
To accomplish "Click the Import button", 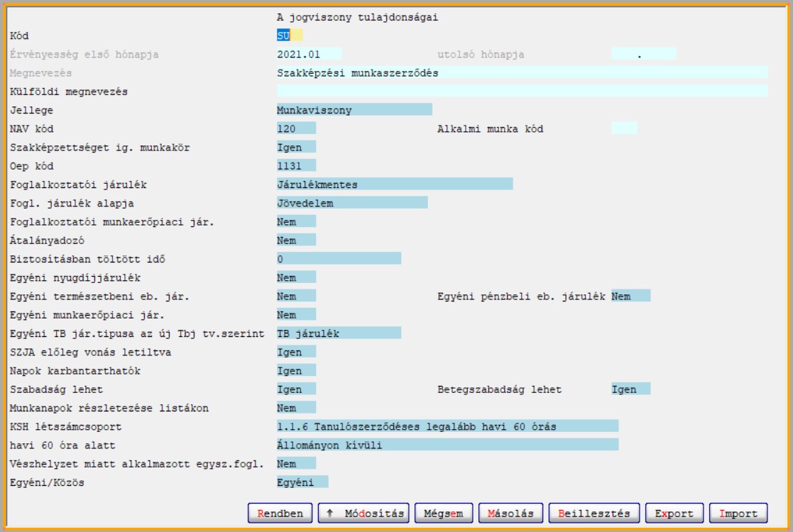I will (x=738, y=513).
